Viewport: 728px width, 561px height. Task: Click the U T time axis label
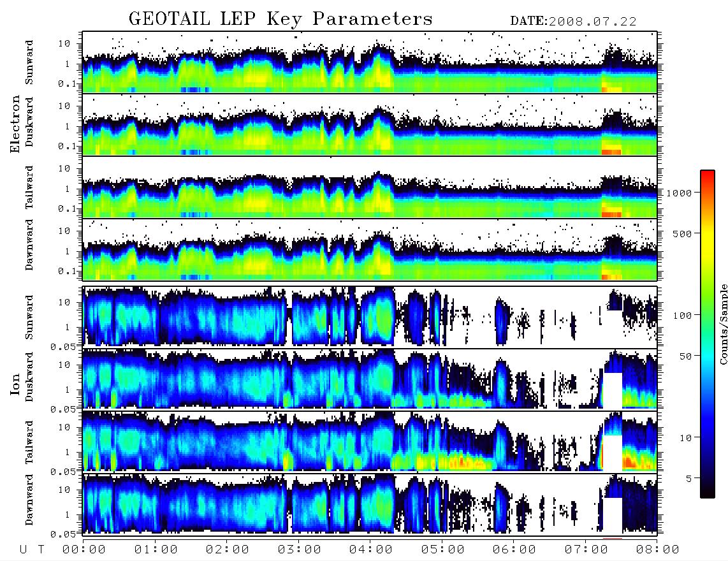(32, 550)
